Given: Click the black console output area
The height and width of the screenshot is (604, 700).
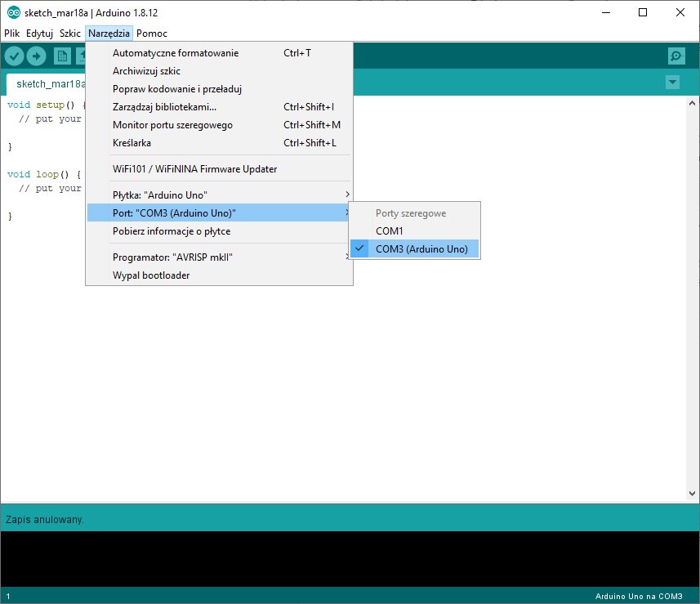Looking at the screenshot, I should point(350,559).
